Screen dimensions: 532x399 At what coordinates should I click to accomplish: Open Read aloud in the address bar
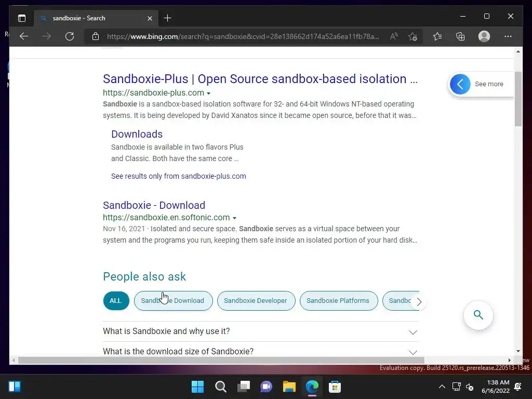(x=394, y=36)
